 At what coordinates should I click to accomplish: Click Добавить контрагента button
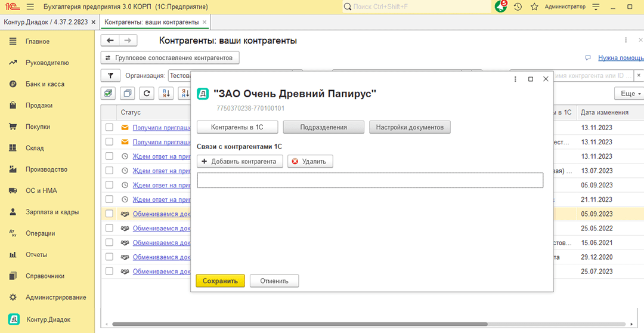240,162
